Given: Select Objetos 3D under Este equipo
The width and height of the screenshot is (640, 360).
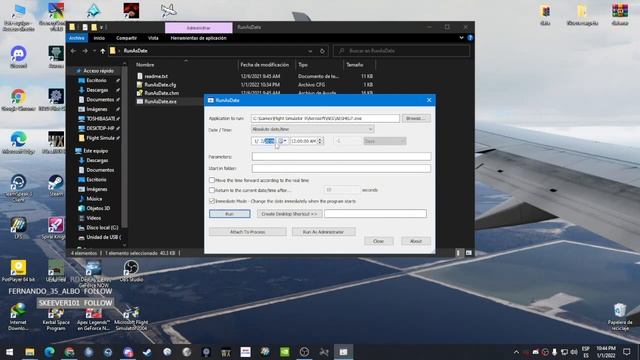Looking at the screenshot, I should [x=98, y=208].
